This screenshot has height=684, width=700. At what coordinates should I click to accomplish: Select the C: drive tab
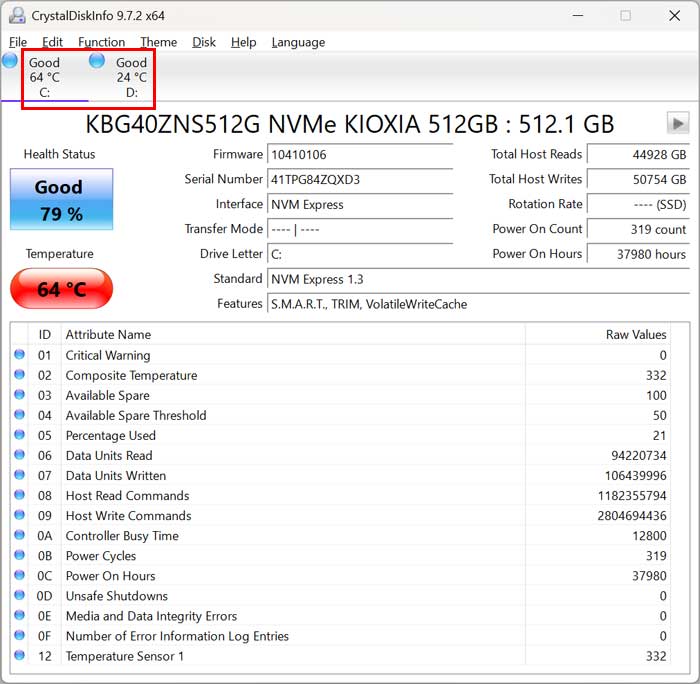[x=44, y=77]
